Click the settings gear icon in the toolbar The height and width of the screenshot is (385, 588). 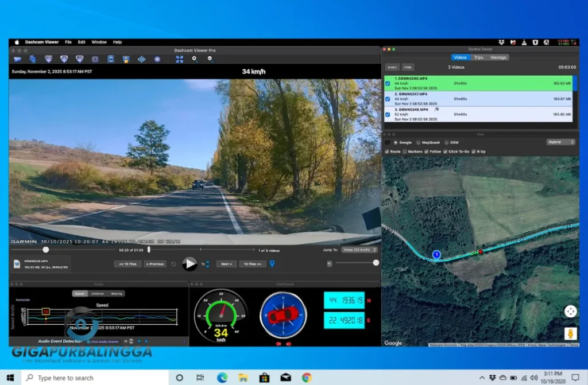click(x=157, y=59)
